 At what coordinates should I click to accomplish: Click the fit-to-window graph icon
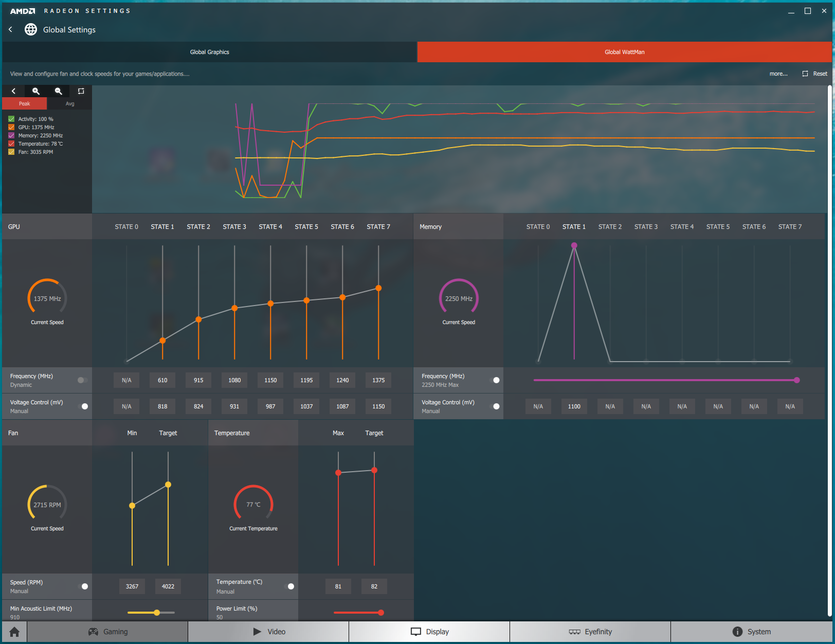(81, 91)
